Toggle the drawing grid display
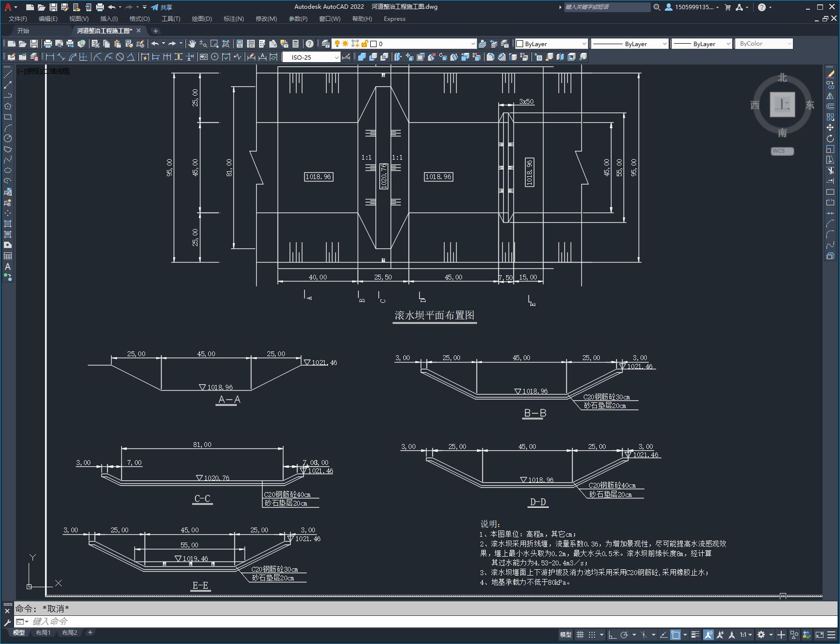The height and width of the screenshot is (644, 840). 580,634
